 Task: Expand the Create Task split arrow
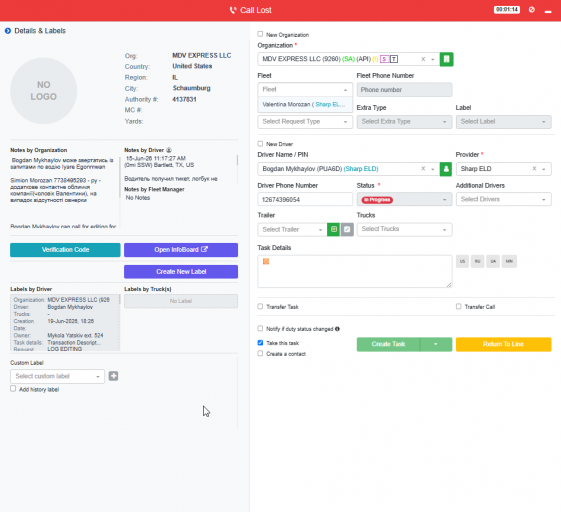pyautogui.click(x=435, y=344)
